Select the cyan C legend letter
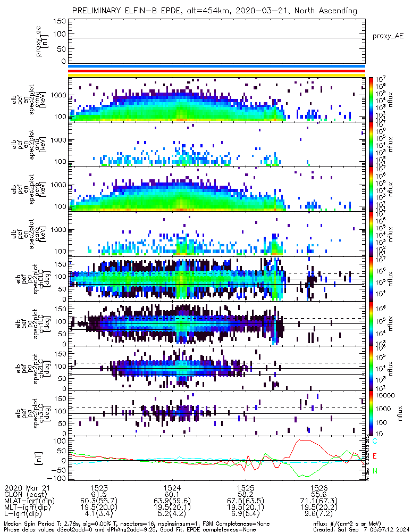Viewport: 412px width, 532px height. [374, 442]
